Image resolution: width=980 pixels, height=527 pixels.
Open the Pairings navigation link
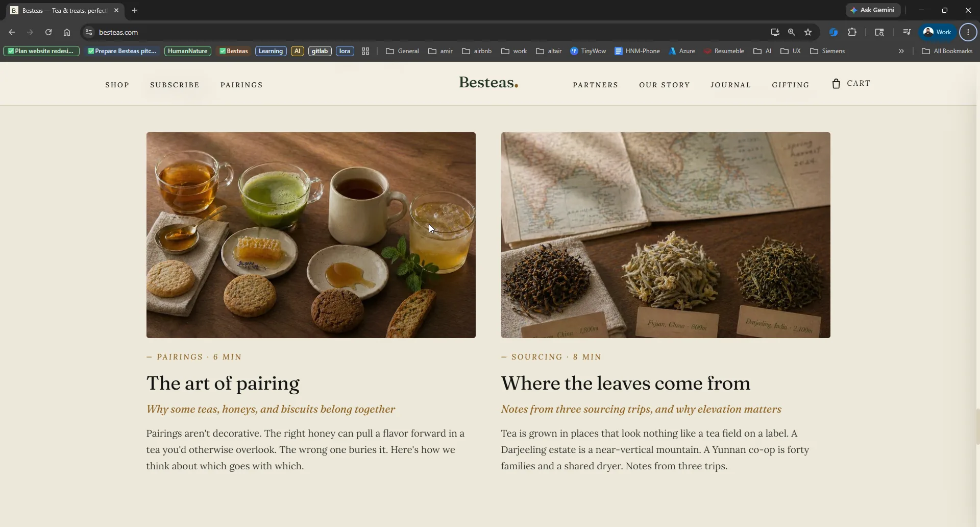pos(241,85)
